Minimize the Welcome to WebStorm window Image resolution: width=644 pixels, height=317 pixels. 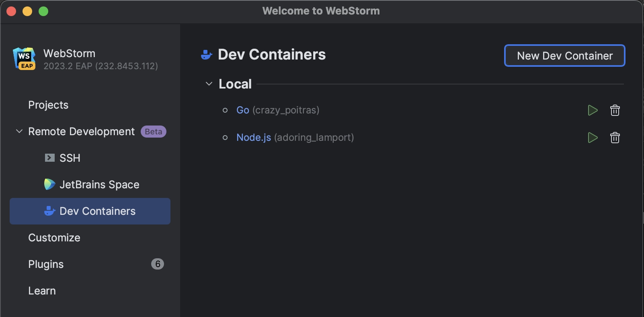tap(27, 11)
